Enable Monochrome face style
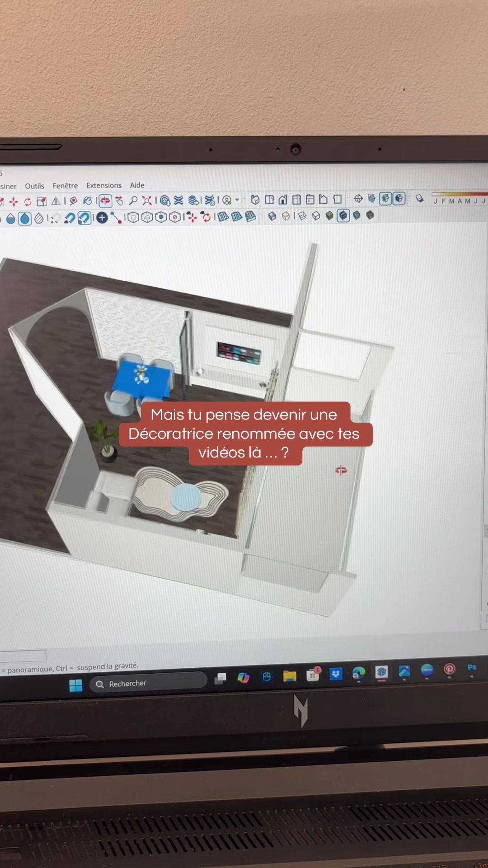 [x=357, y=215]
